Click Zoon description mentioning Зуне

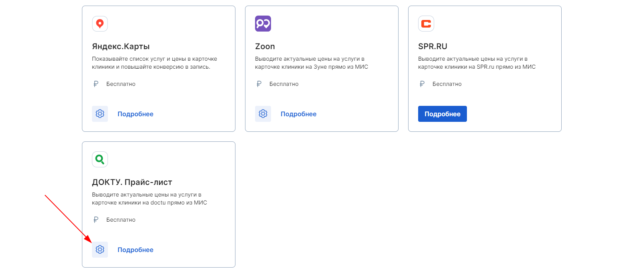click(x=311, y=63)
